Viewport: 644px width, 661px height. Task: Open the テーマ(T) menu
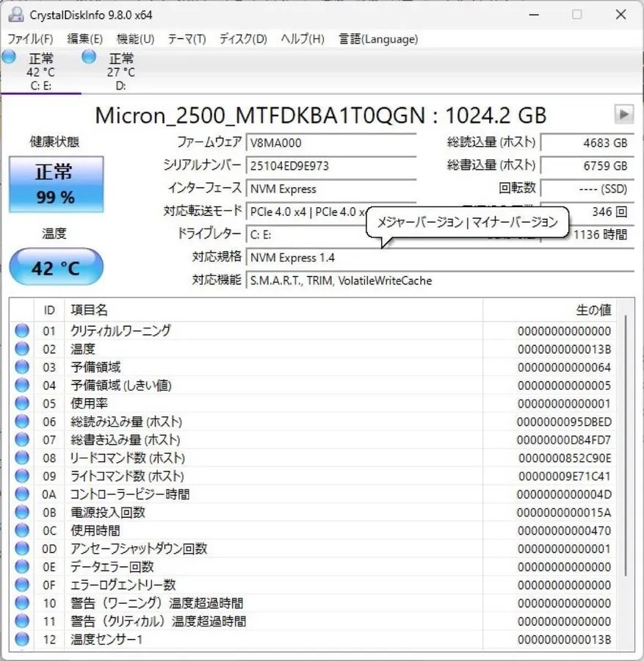pyautogui.click(x=187, y=39)
